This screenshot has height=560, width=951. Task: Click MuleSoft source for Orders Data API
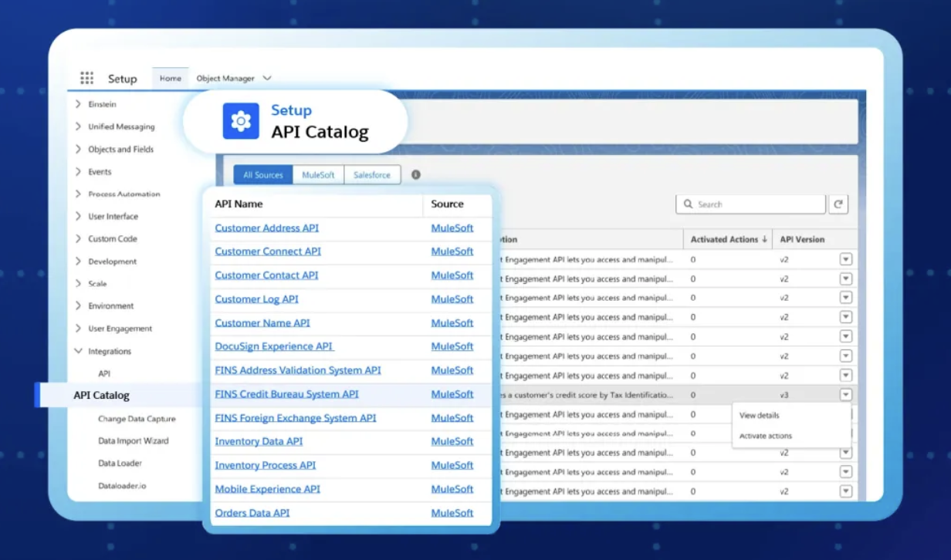click(x=452, y=513)
